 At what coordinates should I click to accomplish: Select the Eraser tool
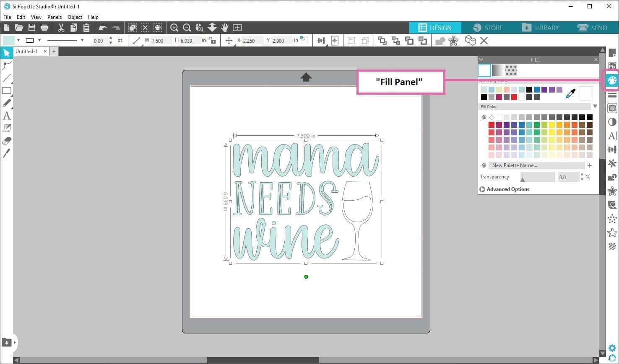click(x=7, y=141)
